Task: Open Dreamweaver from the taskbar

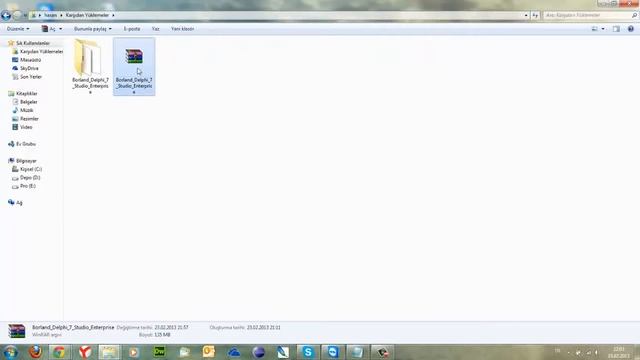Action: pyautogui.click(x=159, y=352)
